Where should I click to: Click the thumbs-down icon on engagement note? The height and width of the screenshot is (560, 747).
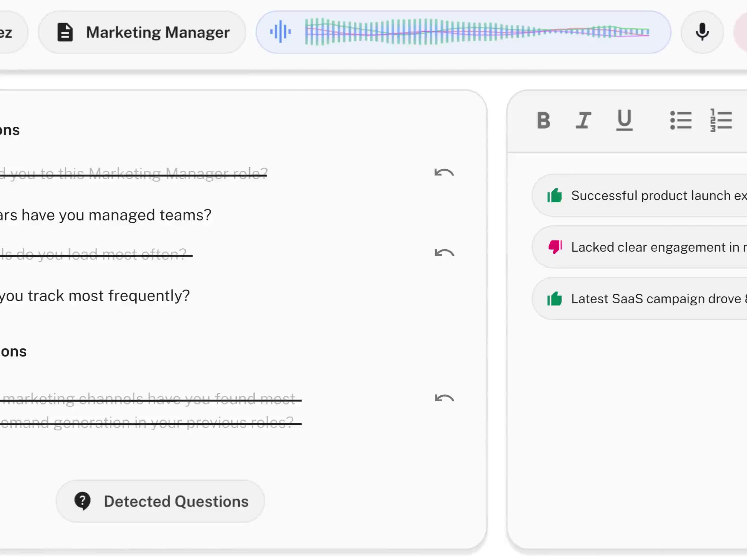[x=555, y=247]
